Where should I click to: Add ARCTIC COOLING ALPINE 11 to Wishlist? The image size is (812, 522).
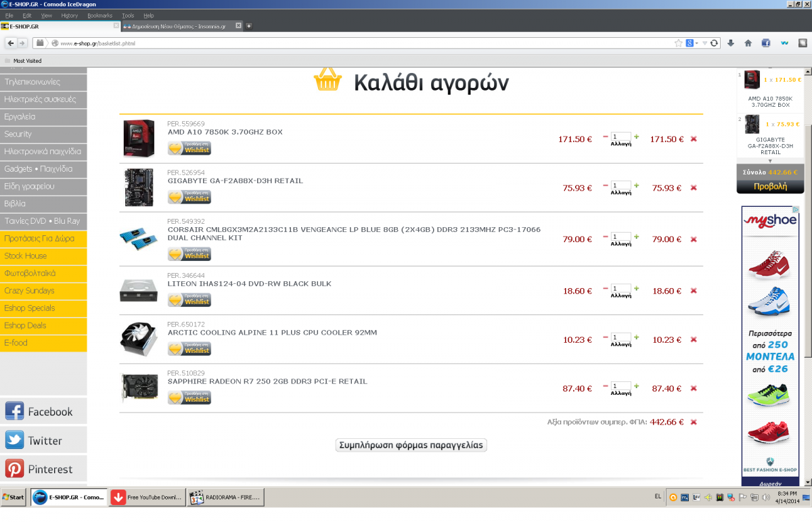[189, 348]
